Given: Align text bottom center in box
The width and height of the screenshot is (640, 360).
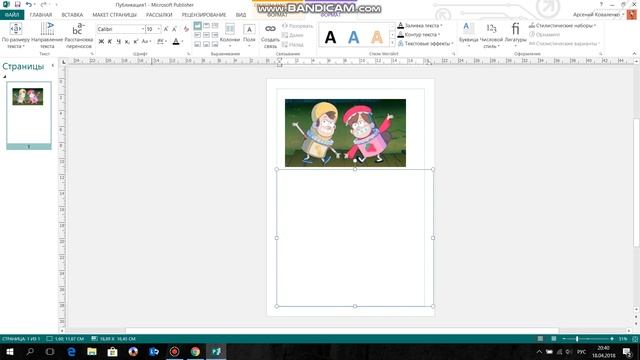Looking at the screenshot, I should pyautogui.click(x=207, y=44).
